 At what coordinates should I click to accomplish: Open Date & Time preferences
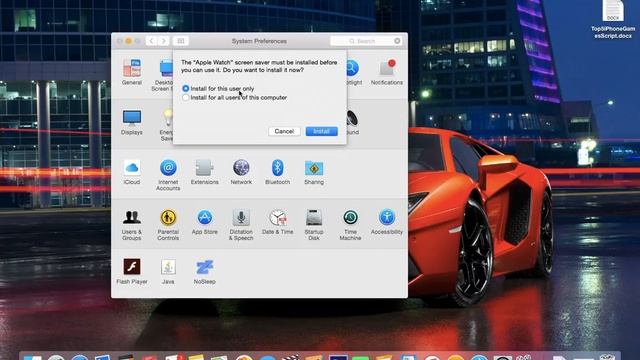point(277,222)
